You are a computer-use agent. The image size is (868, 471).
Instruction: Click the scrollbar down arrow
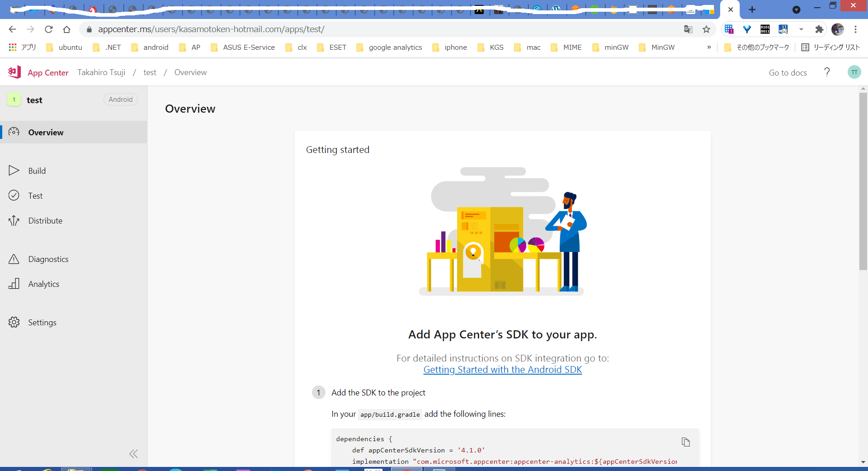(x=863, y=462)
